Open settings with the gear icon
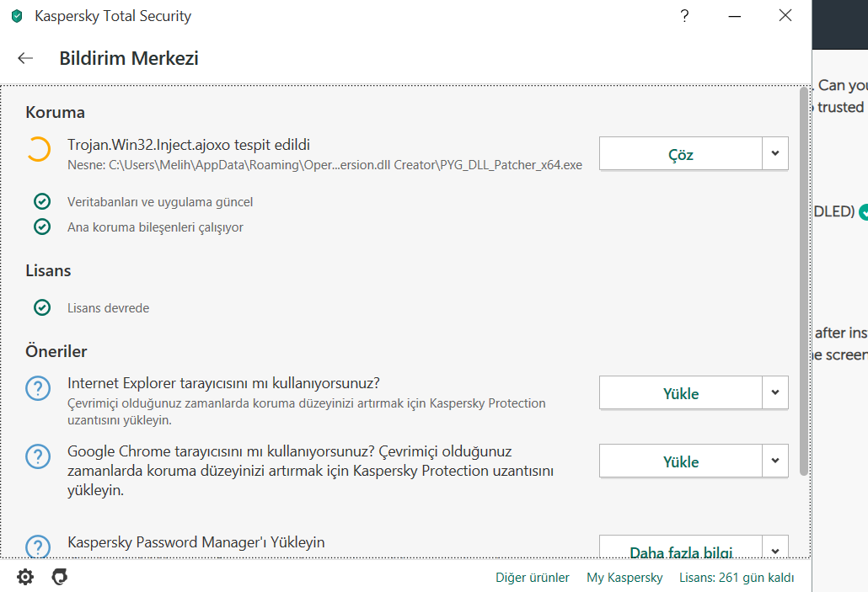The width and height of the screenshot is (868, 592). [x=25, y=577]
